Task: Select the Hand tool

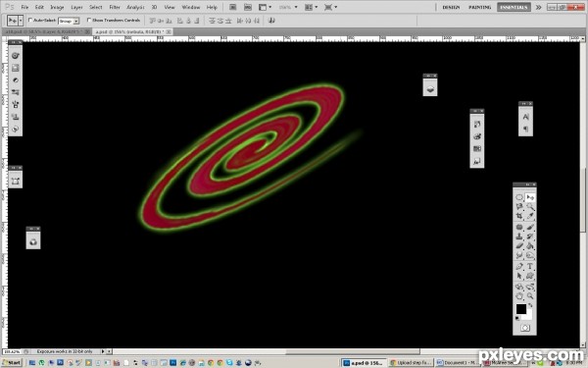Action: [x=519, y=296]
